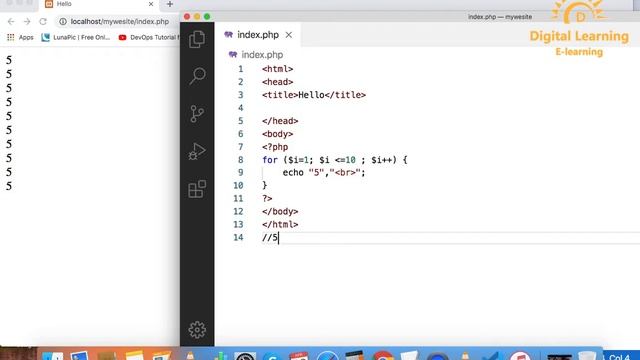The width and height of the screenshot is (640, 360).
Task: Click the echo "5","<br>" code line
Action: [x=324, y=173]
